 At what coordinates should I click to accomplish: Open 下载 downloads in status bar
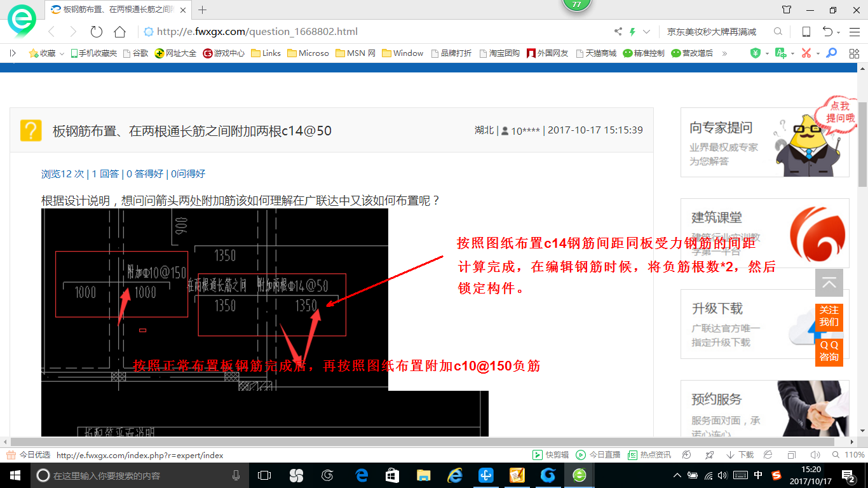click(x=740, y=455)
